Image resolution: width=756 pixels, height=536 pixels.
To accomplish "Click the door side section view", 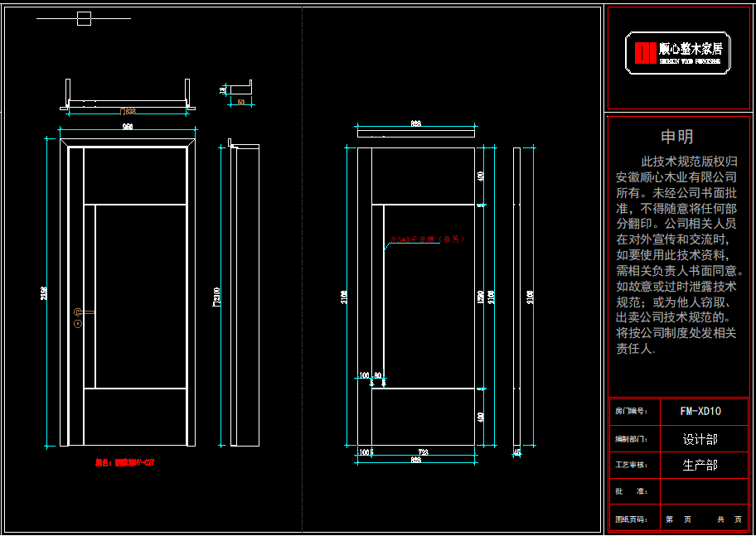I will [244, 292].
